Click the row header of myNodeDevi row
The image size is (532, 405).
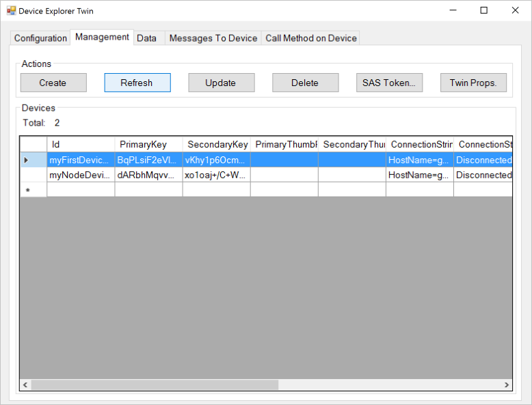click(x=34, y=175)
